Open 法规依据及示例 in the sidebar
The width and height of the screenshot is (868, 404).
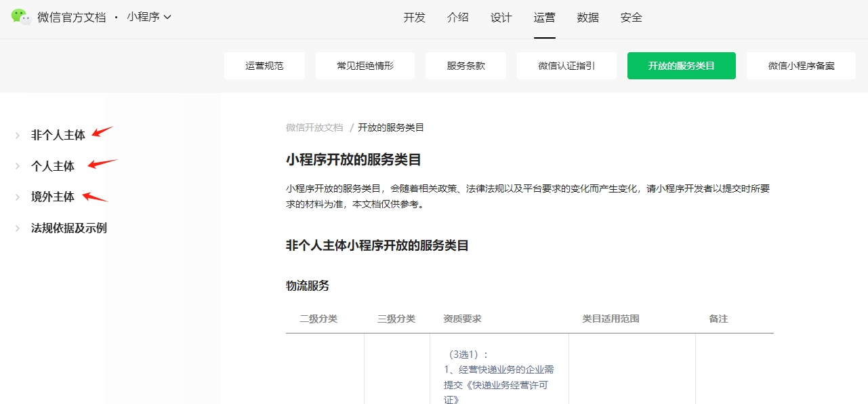(x=69, y=228)
